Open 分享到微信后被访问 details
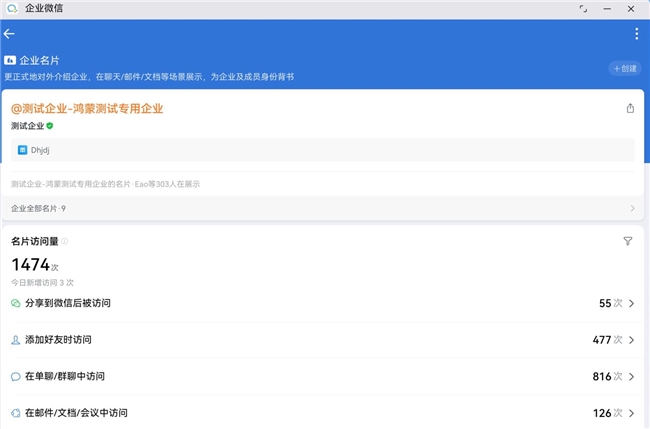650x429 pixels. click(323, 303)
